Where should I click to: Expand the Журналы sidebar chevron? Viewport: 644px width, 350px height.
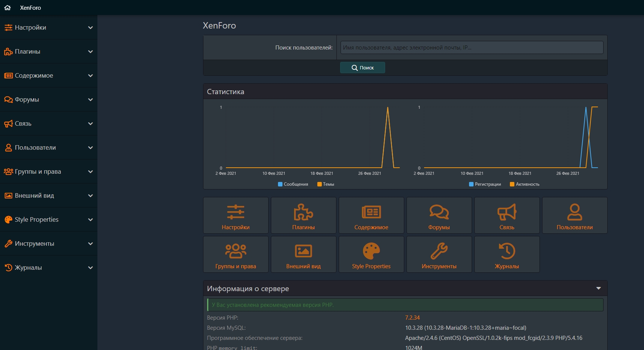click(90, 267)
